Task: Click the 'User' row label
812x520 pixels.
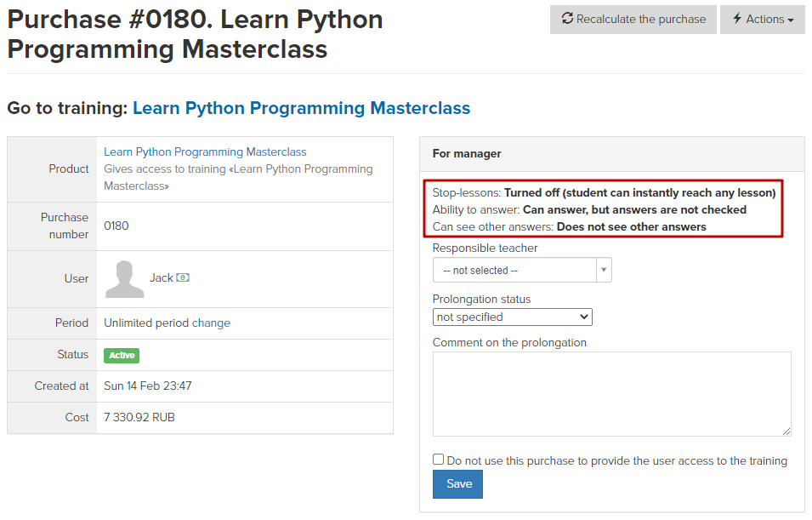Action: (77, 279)
